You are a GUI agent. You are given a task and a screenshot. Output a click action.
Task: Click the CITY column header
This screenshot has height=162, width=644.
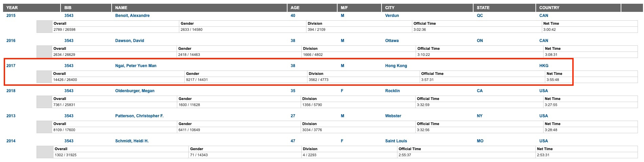click(390, 7)
